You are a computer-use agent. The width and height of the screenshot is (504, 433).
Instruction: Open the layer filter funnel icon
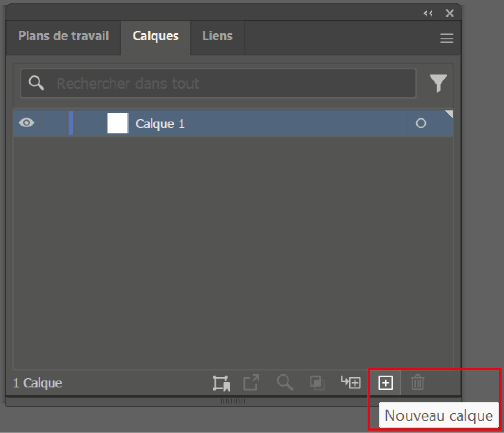point(438,83)
